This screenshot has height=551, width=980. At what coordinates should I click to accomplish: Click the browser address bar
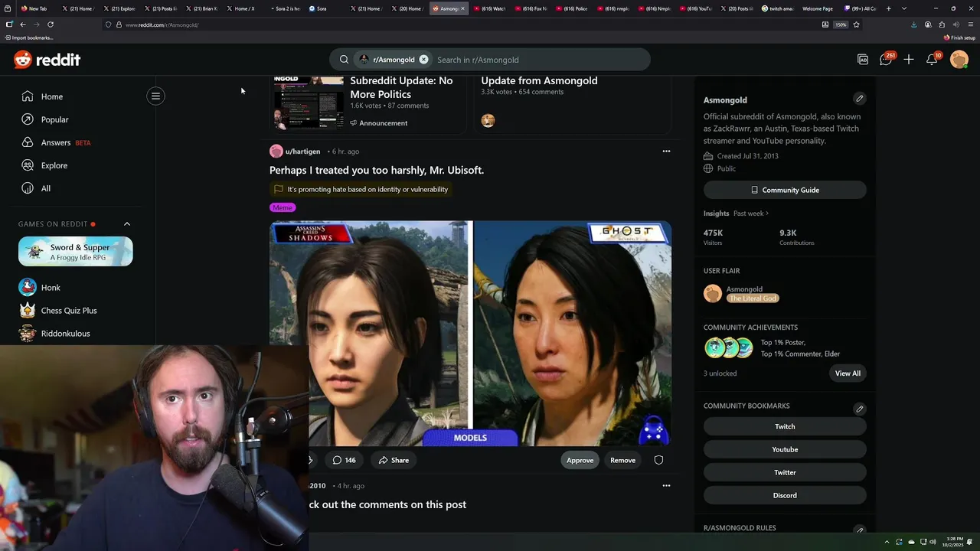pos(459,24)
